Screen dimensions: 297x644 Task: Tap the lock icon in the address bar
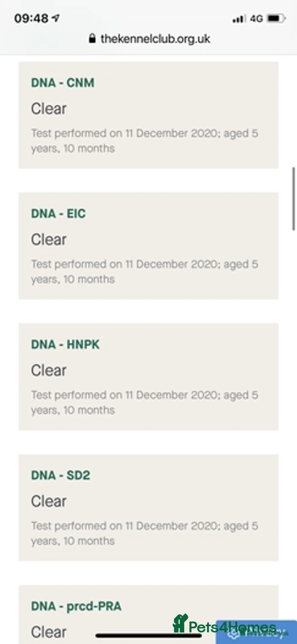tap(92, 39)
